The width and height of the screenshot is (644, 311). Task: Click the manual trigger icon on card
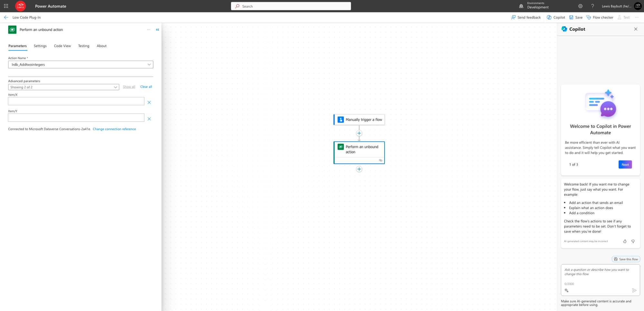pyautogui.click(x=341, y=120)
